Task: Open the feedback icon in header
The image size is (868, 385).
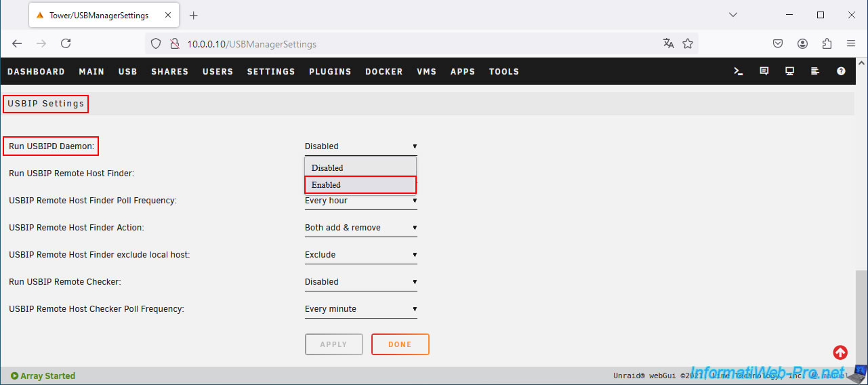Action: pyautogui.click(x=764, y=71)
